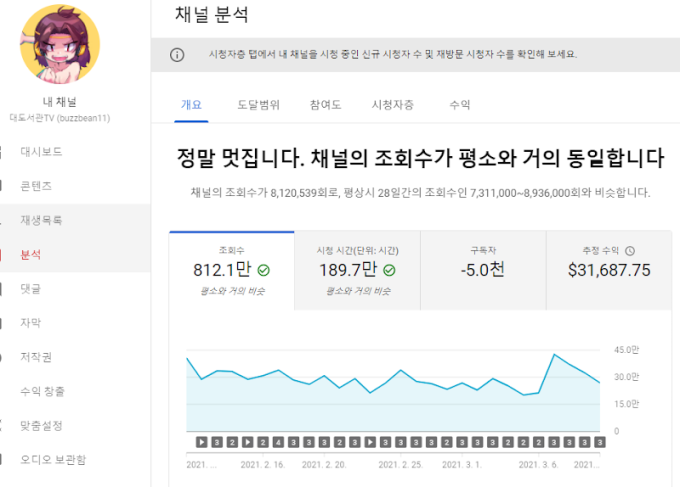Select the 시청 시간 metric card
This screenshot has height=487, width=680.
pos(357,270)
